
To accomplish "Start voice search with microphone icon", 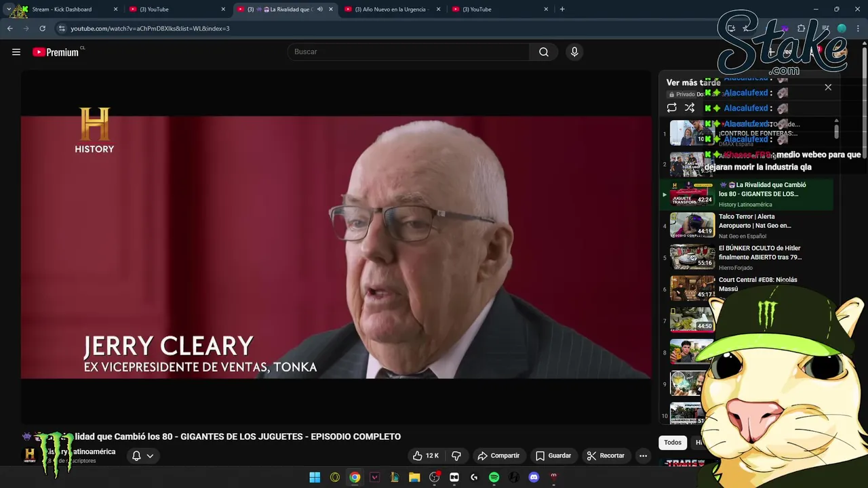I will point(574,52).
